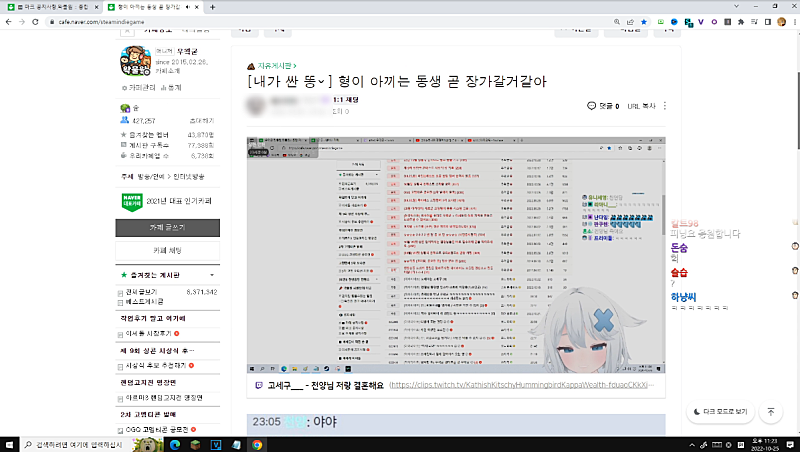Bookmark page with the star icon
Viewport: 800px width, 452px height.
(x=644, y=21)
